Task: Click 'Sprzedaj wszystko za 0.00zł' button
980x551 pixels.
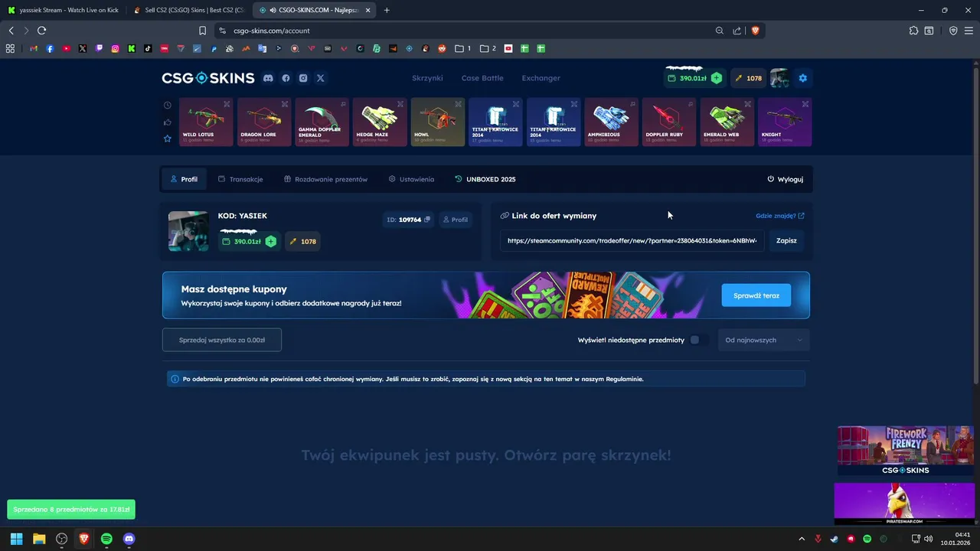Action: 222,340
